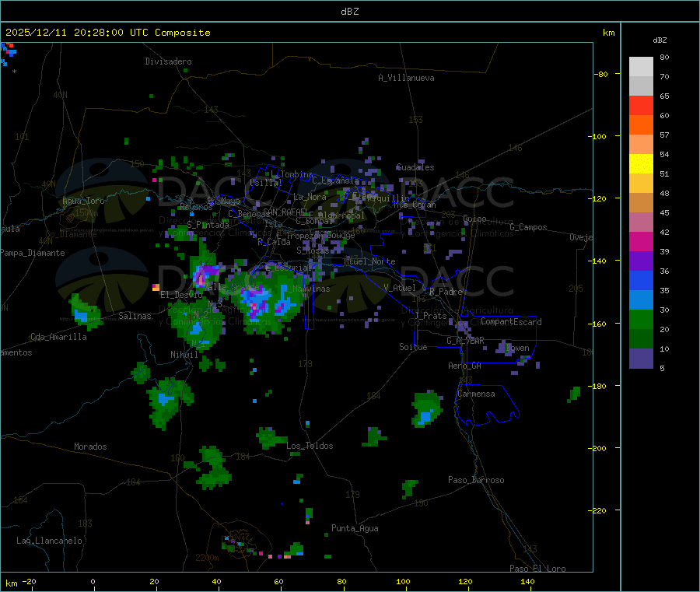Select the Paso_El_Loro label
Screen dimensions: 700x592
tap(537, 569)
